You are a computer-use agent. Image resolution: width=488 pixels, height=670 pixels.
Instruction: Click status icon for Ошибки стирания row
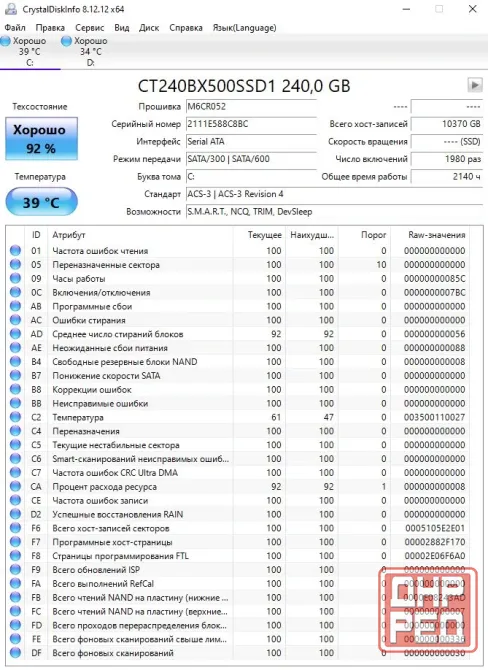pyautogui.click(x=15, y=320)
